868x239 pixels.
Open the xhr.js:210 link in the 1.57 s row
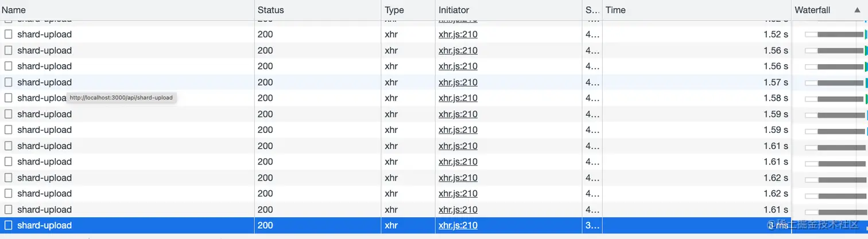click(458, 82)
